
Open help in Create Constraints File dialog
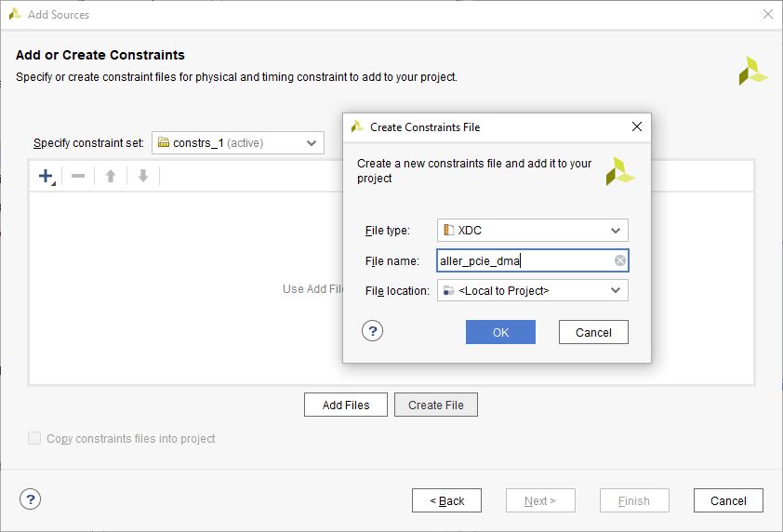[x=372, y=330]
